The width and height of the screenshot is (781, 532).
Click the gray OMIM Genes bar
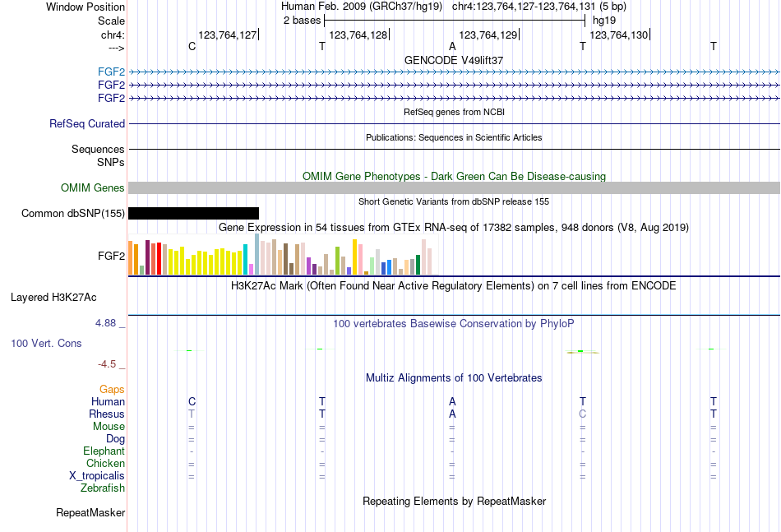(x=454, y=187)
